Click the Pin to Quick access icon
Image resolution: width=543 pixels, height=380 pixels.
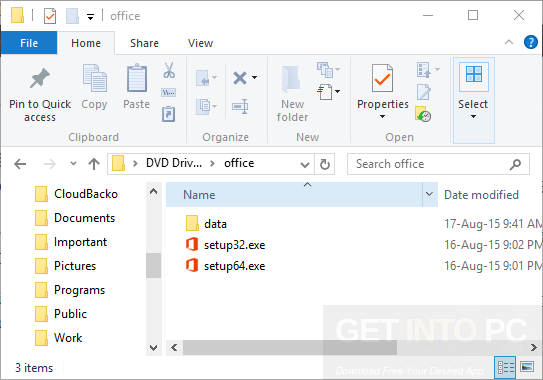point(40,78)
